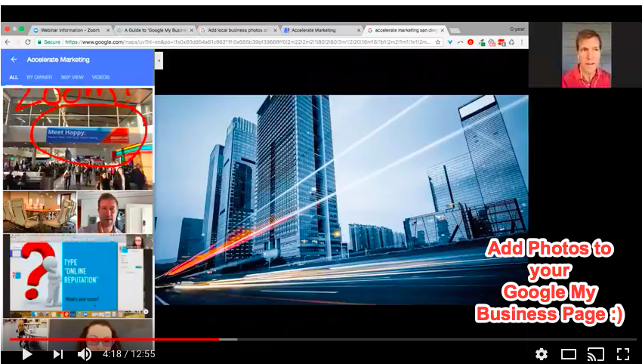Toggle theater mode
Image resolution: width=642 pixels, height=364 pixels.
click(x=569, y=353)
